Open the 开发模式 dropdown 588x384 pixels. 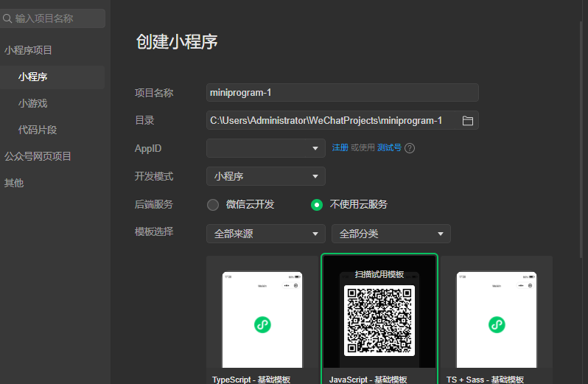pos(266,176)
